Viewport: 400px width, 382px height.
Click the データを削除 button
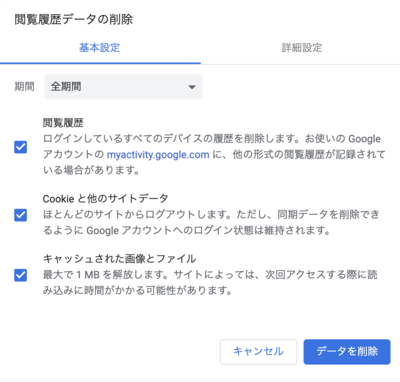(347, 351)
